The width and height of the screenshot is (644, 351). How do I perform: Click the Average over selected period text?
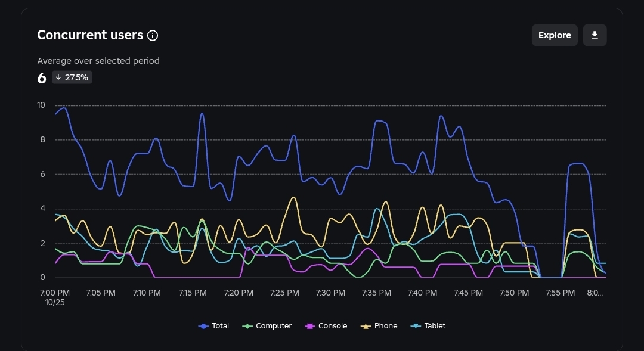coord(98,61)
